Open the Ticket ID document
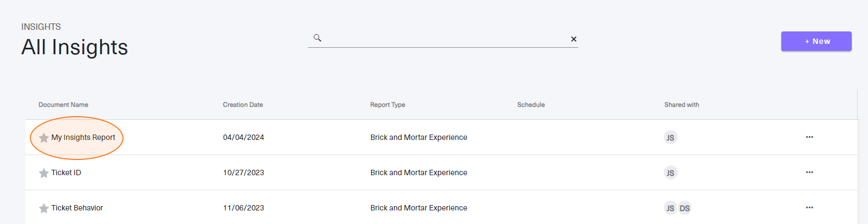This screenshot has height=224, width=868. click(x=66, y=172)
